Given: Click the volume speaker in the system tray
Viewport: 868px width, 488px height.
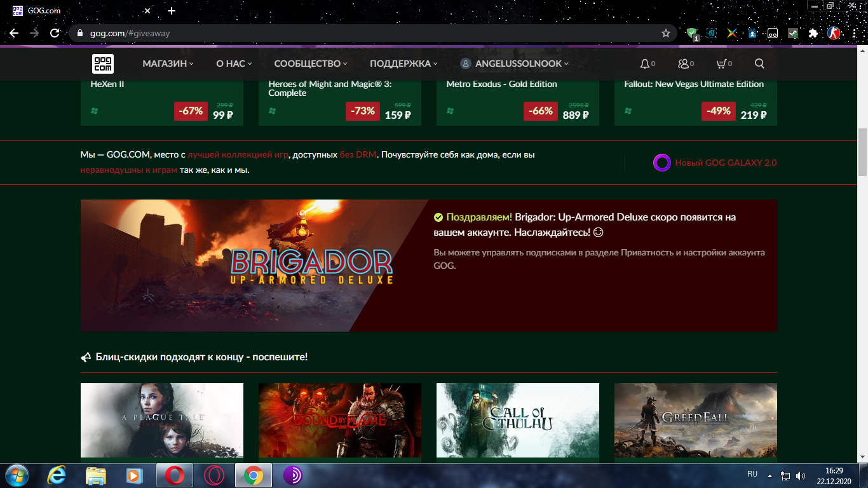Looking at the screenshot, I should [x=801, y=475].
